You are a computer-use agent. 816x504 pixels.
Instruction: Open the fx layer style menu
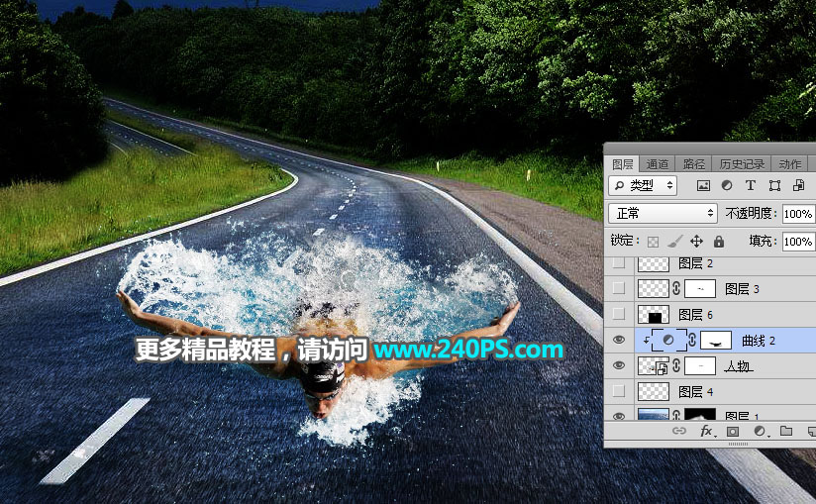[707, 432]
